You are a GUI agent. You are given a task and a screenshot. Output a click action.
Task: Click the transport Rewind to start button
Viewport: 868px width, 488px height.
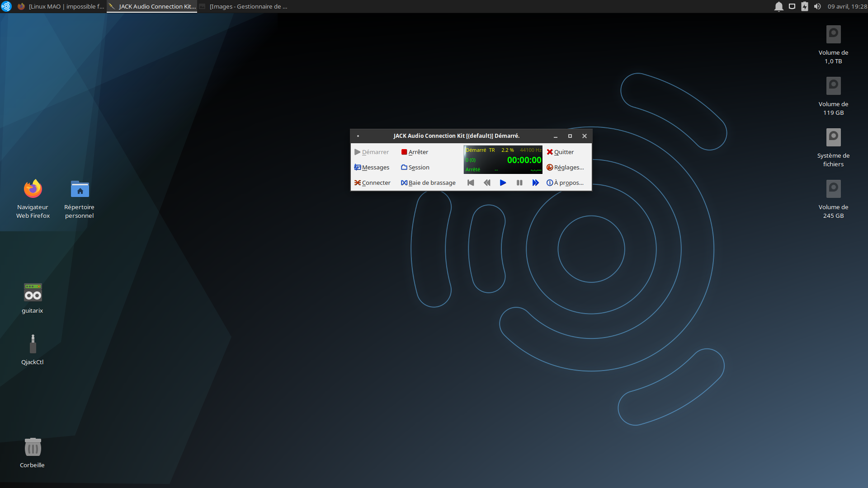coord(470,183)
